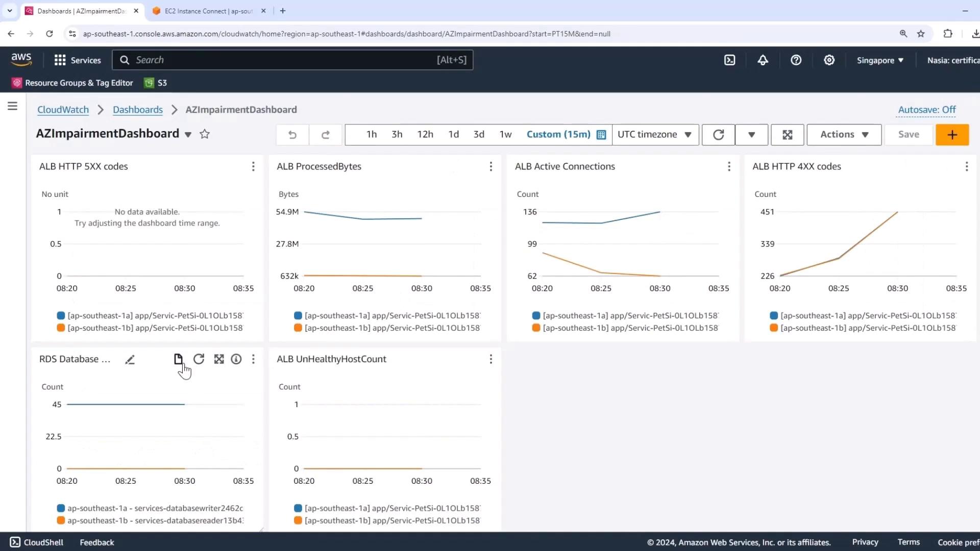This screenshot has width=980, height=551.
Task: Open a new browser tab
Action: 283,11
